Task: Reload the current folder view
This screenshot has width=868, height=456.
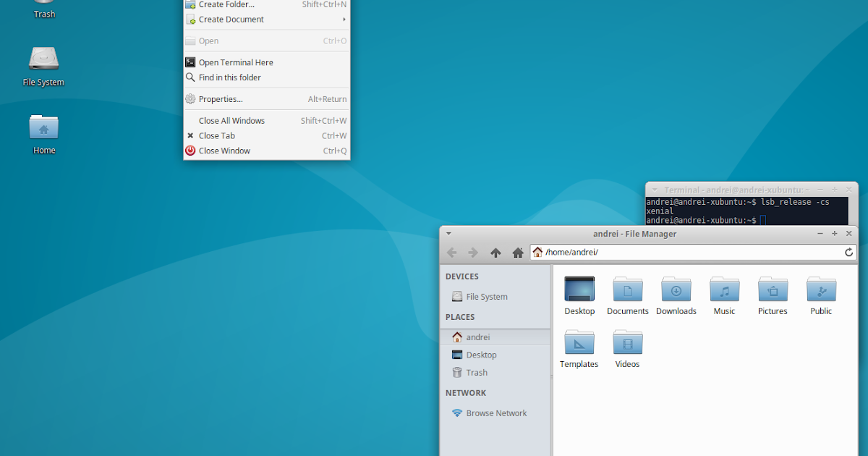Action: [x=848, y=252]
